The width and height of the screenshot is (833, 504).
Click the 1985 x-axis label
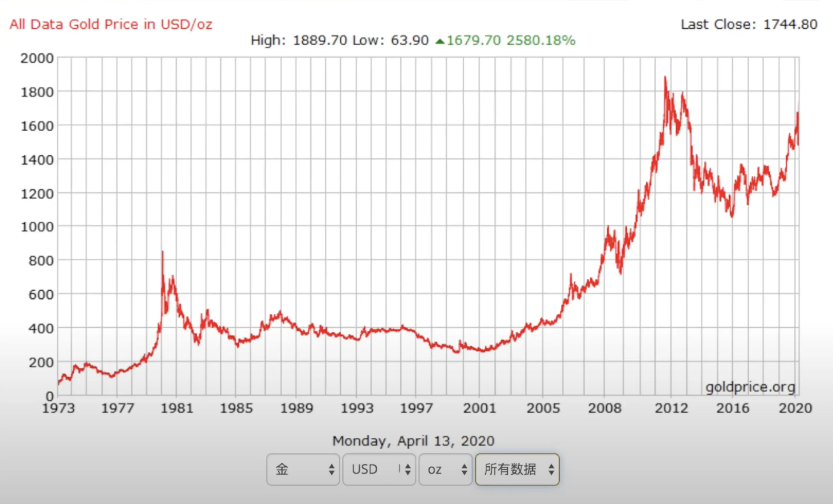(236, 409)
